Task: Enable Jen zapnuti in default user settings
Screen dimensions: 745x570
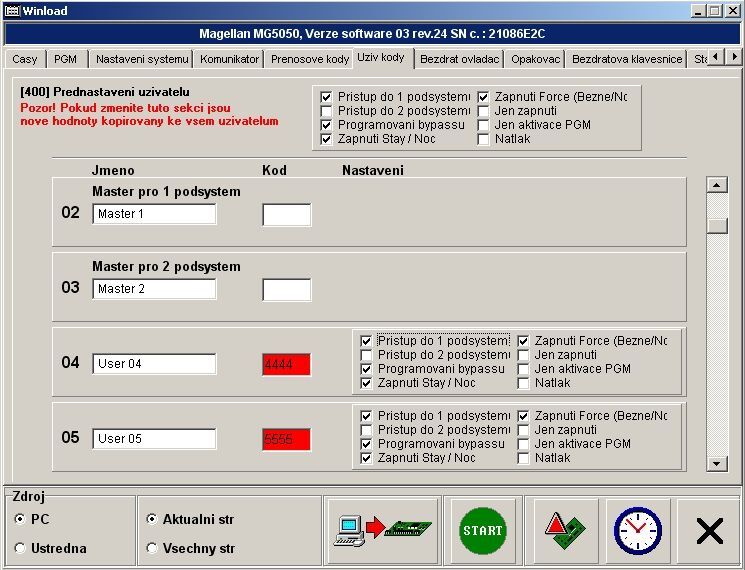Action: click(485, 111)
